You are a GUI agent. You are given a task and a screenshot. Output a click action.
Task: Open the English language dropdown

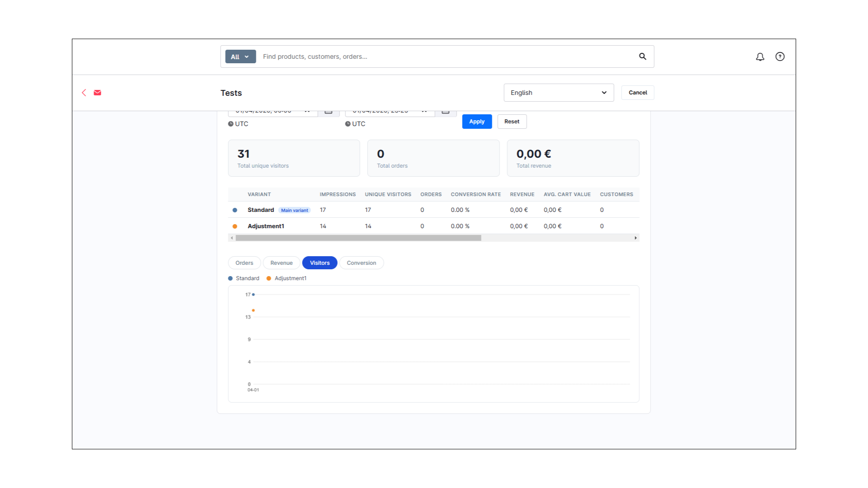(558, 92)
